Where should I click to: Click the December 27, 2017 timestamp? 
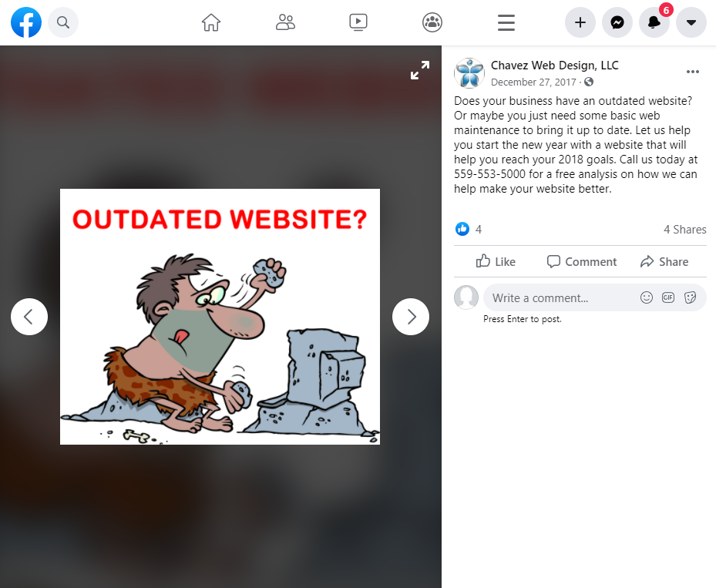point(533,82)
